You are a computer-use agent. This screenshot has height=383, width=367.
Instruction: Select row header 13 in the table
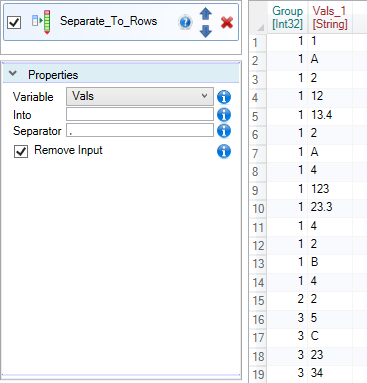258,264
